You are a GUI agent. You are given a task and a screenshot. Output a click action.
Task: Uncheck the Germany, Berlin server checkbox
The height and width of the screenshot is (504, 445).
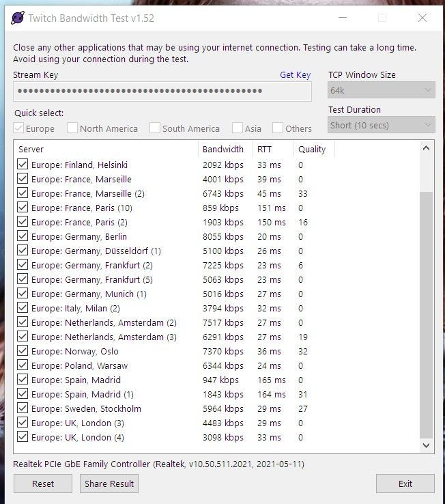point(23,236)
